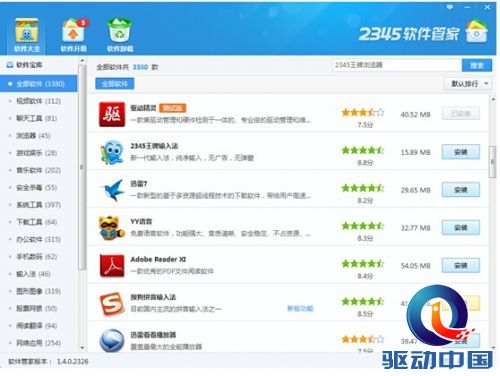
Task: Click the red 驱动精灵 app icon
Action: 112,114
